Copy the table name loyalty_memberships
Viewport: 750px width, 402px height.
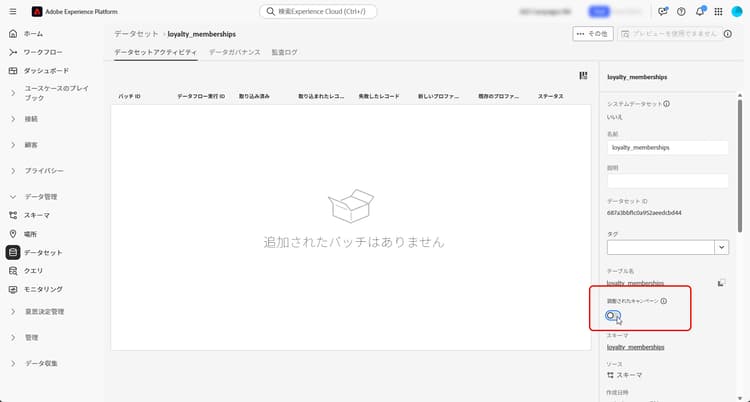click(x=721, y=283)
